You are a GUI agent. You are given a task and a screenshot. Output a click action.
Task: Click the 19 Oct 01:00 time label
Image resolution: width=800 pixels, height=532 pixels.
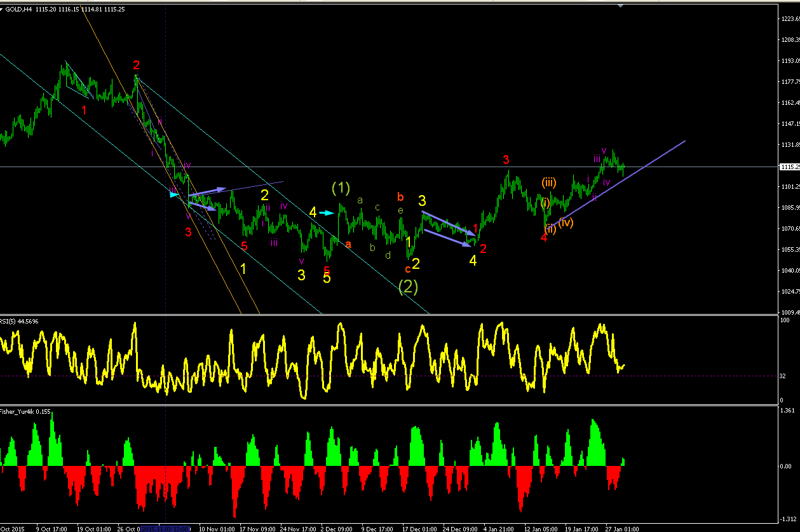coord(93,528)
